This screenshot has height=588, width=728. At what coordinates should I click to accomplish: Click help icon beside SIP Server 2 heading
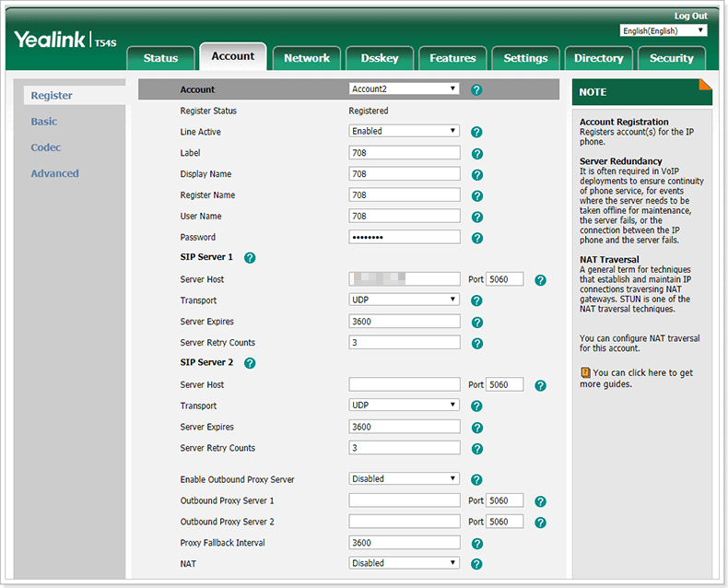[250, 363]
